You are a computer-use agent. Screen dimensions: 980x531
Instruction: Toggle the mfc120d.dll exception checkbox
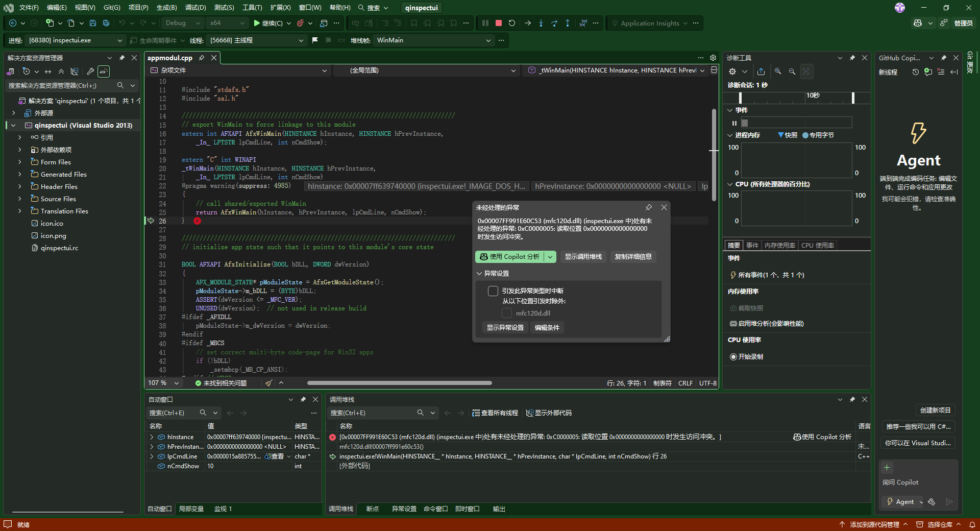(507, 313)
